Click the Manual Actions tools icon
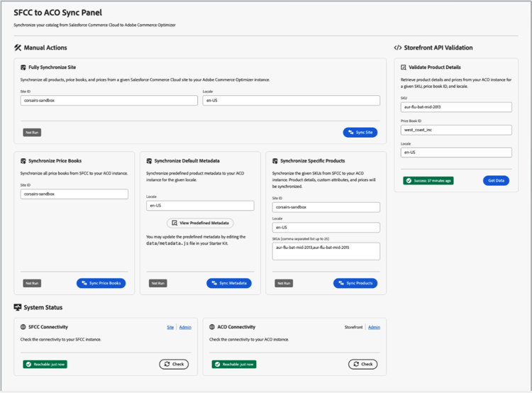 [x=18, y=48]
